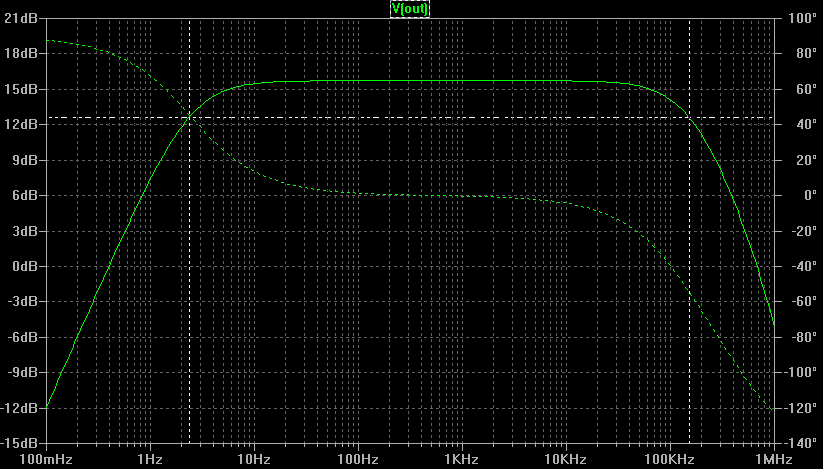Click the 1Hz frequency axis label
The image size is (823, 469).
150,460
